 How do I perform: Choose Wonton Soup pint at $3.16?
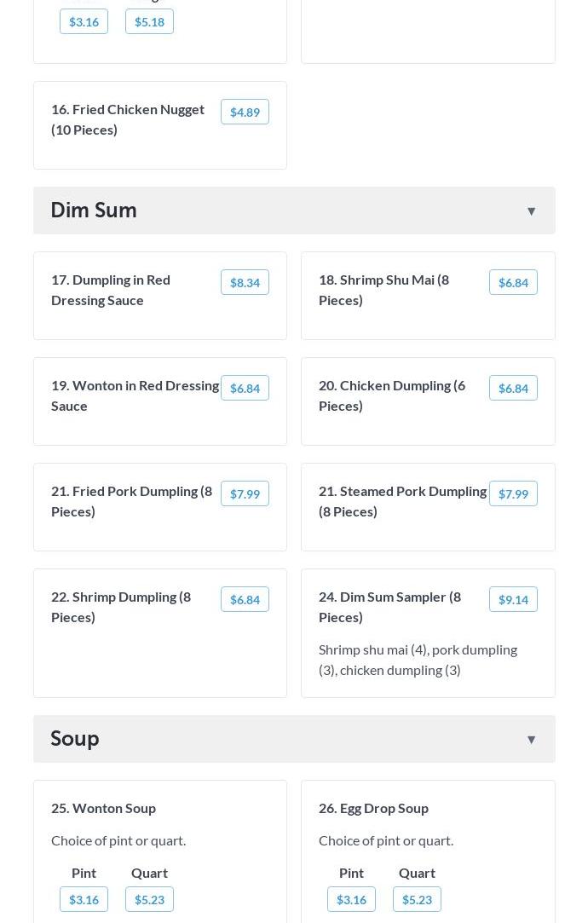pyautogui.click(x=84, y=899)
